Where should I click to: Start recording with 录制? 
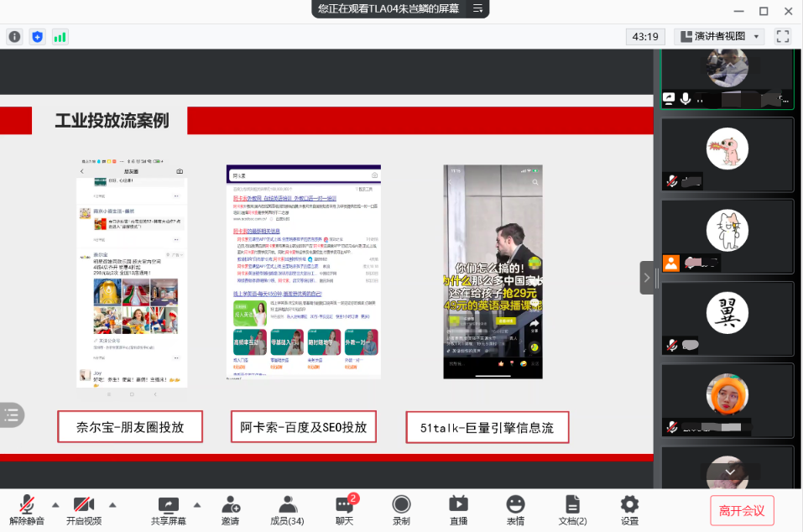pyautogui.click(x=401, y=510)
